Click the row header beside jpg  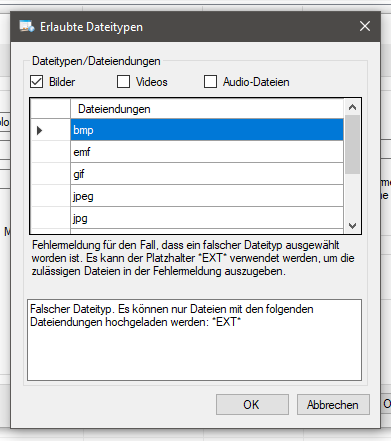[x=50, y=218]
